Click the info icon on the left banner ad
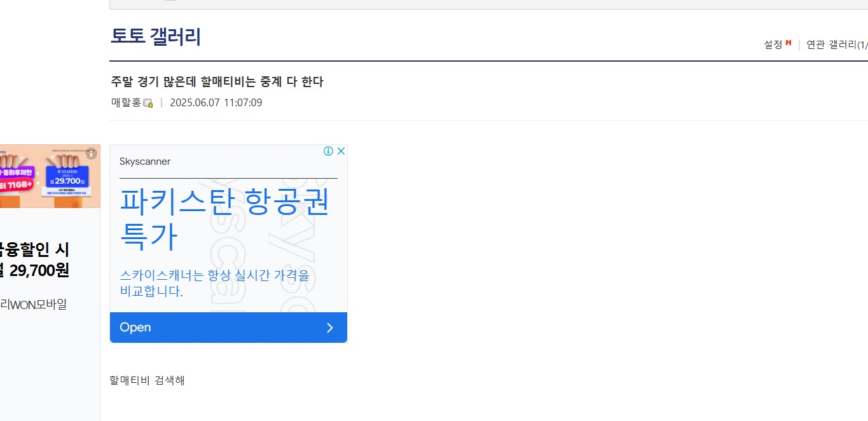The height and width of the screenshot is (421, 868). [x=92, y=153]
